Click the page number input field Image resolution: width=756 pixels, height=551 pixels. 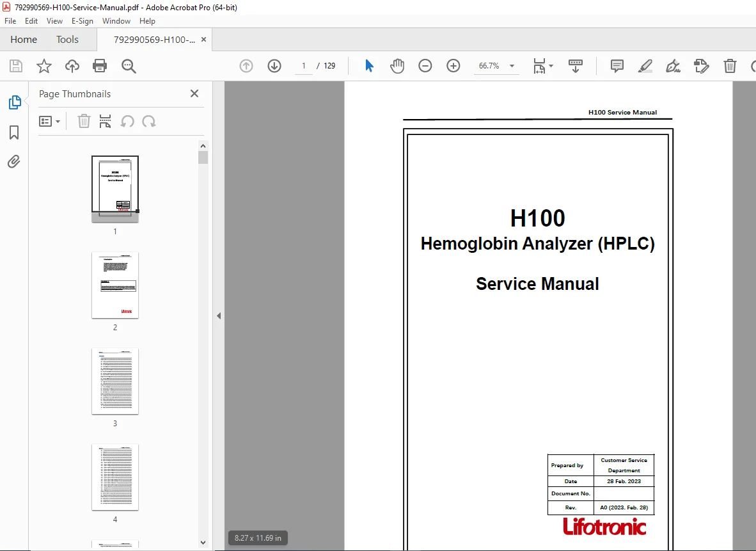[304, 66]
